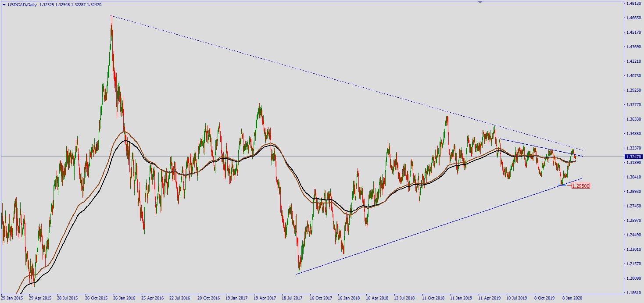Click the triangle icon beside USDCAD,Daily title

(x=4, y=4)
